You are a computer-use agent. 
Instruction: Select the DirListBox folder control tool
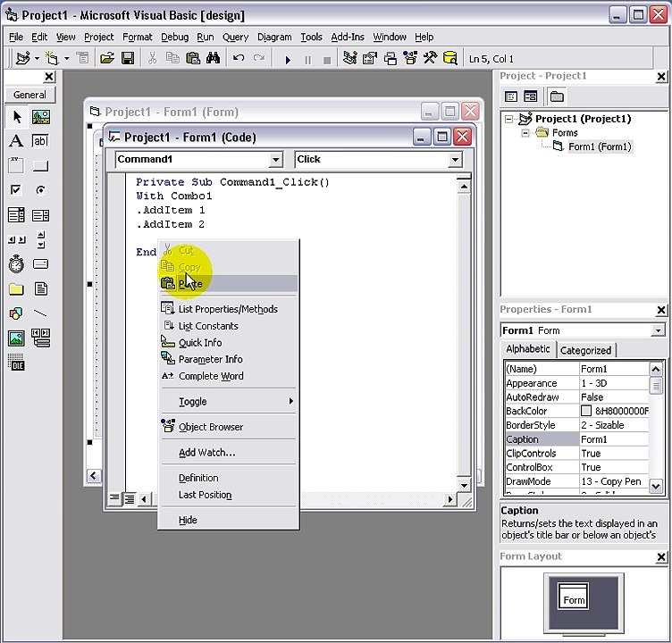pyautogui.click(x=16, y=289)
